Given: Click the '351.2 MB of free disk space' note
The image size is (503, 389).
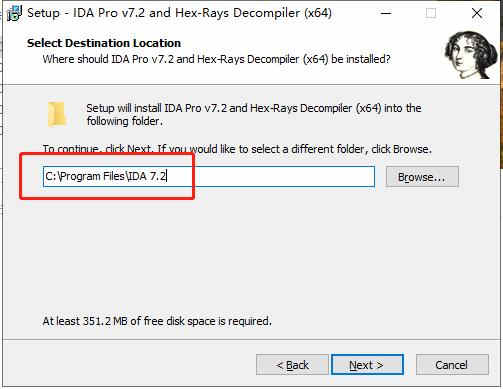Looking at the screenshot, I should coord(157,321).
